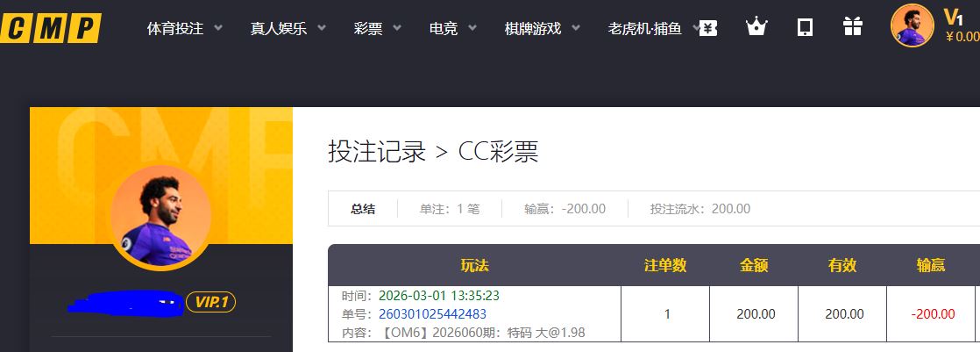Click the 输赢 column header
Image resolution: width=980 pixels, height=352 pixels.
coord(930,266)
